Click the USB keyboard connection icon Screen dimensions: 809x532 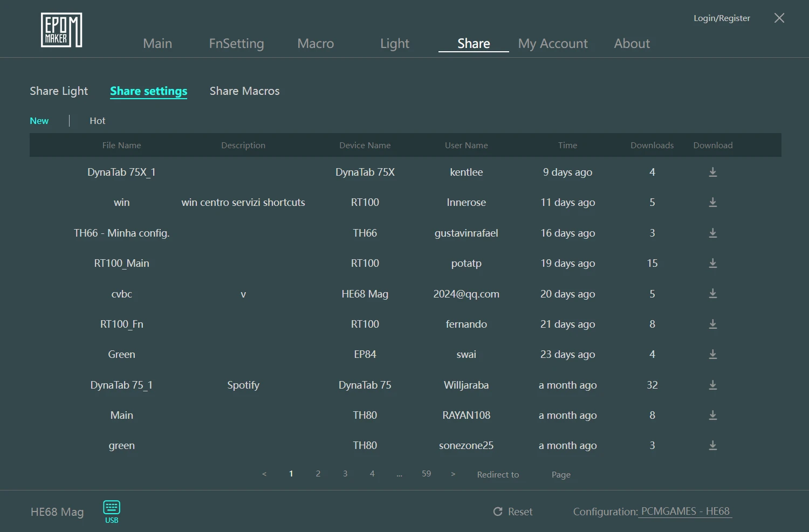pyautogui.click(x=112, y=512)
